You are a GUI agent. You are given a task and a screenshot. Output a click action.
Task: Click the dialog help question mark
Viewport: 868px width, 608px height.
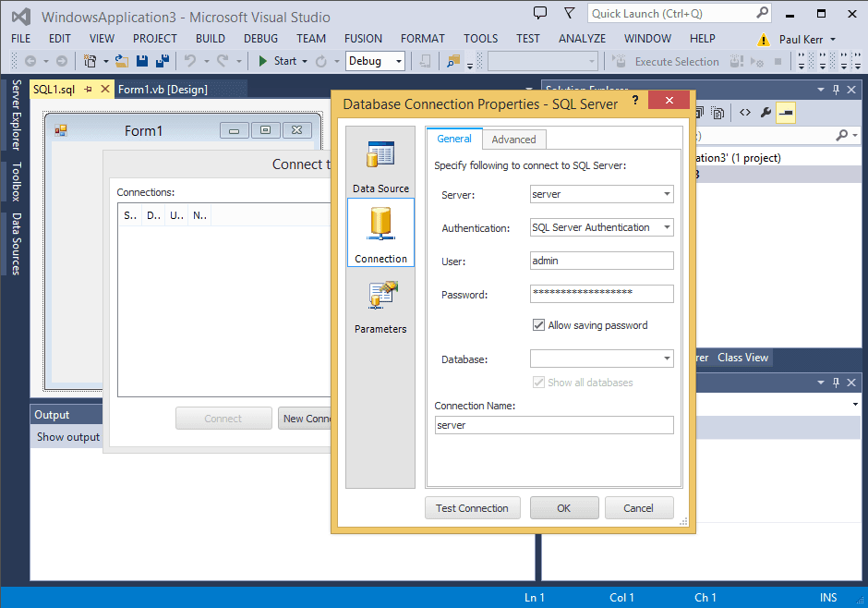coord(635,100)
